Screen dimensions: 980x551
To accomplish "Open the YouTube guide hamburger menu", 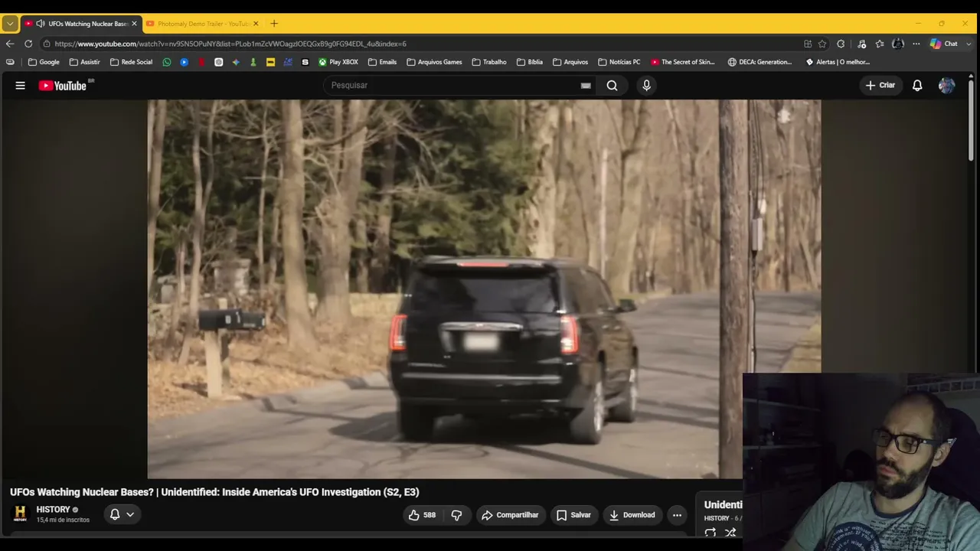I will [21, 86].
